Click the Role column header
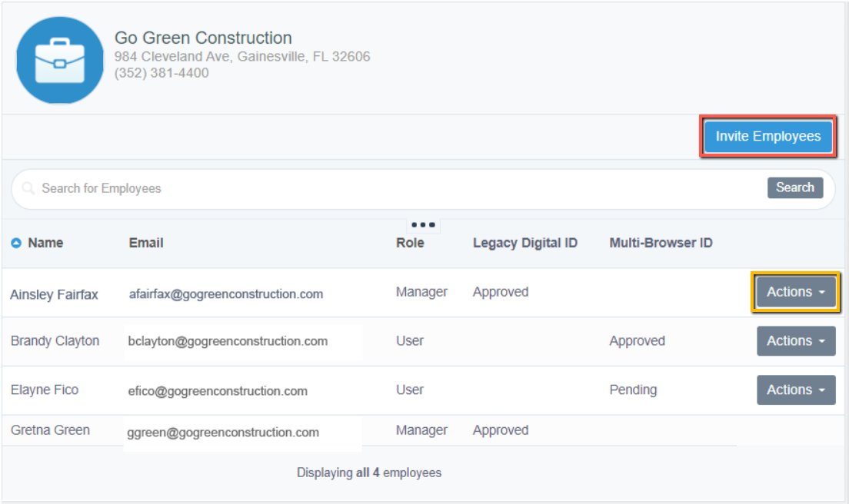The height and width of the screenshot is (504, 849). (x=410, y=243)
